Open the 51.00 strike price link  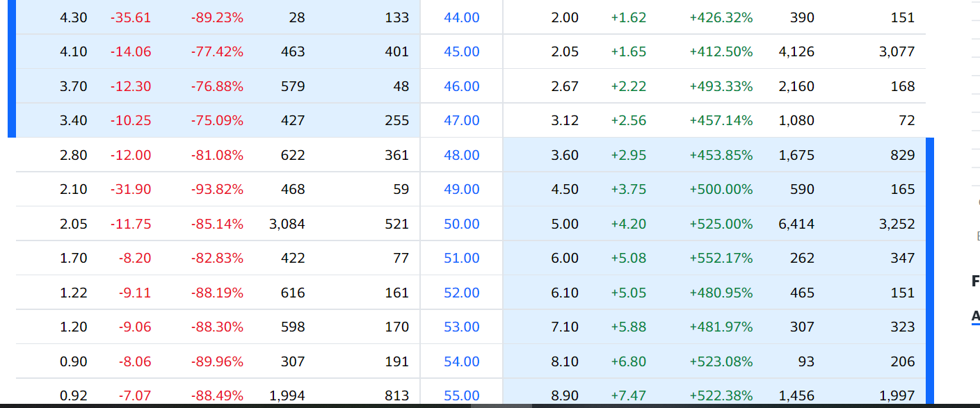(462, 258)
